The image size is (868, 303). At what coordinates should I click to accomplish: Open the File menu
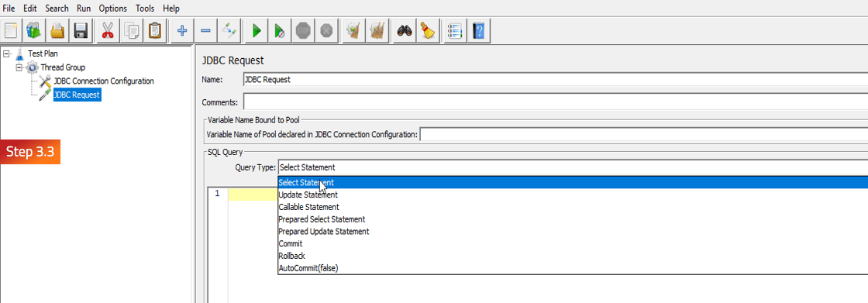coord(9,9)
